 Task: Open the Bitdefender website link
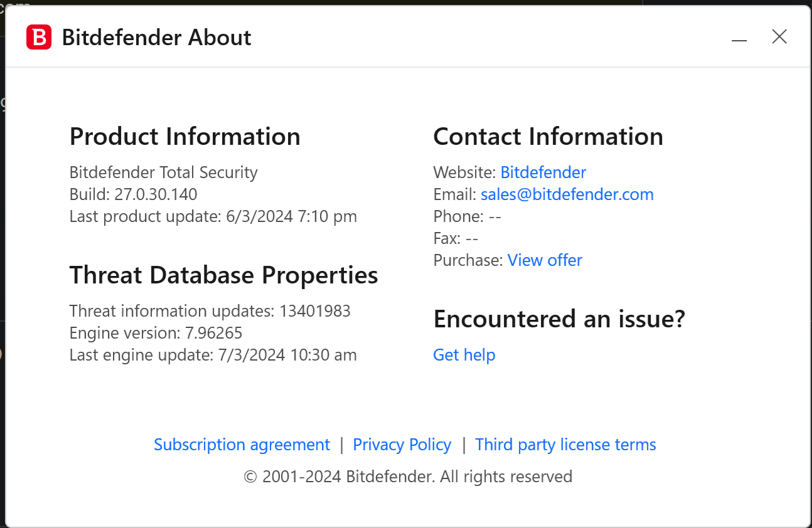[543, 172]
